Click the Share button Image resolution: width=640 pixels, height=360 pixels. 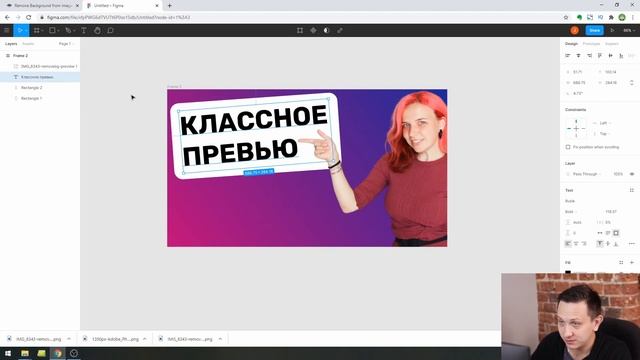[x=595, y=31]
